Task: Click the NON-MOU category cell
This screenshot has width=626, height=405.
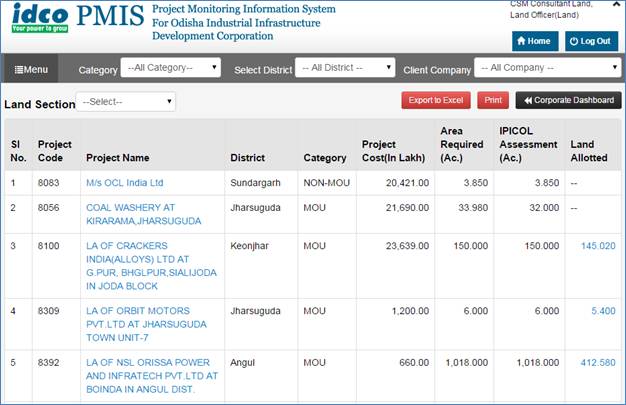Action: click(x=327, y=183)
